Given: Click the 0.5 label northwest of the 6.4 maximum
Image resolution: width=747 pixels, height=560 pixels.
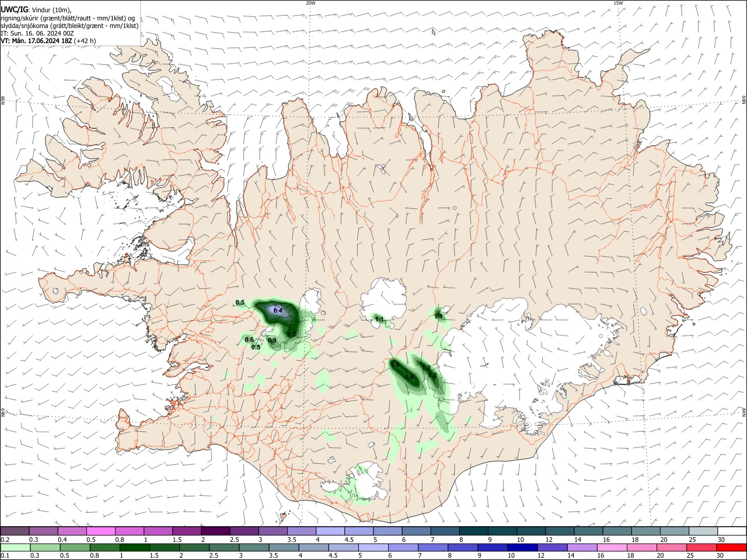Looking at the screenshot, I should pyautogui.click(x=240, y=302).
